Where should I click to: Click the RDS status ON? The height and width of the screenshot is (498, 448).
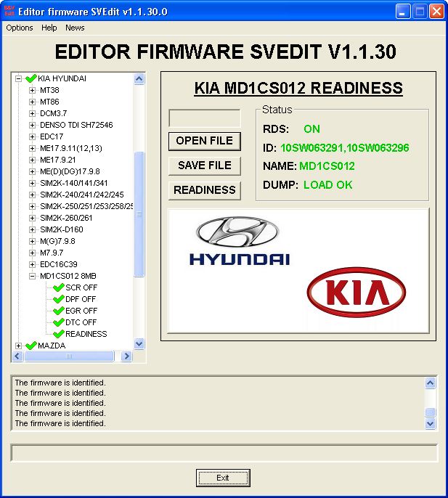pyautogui.click(x=311, y=129)
